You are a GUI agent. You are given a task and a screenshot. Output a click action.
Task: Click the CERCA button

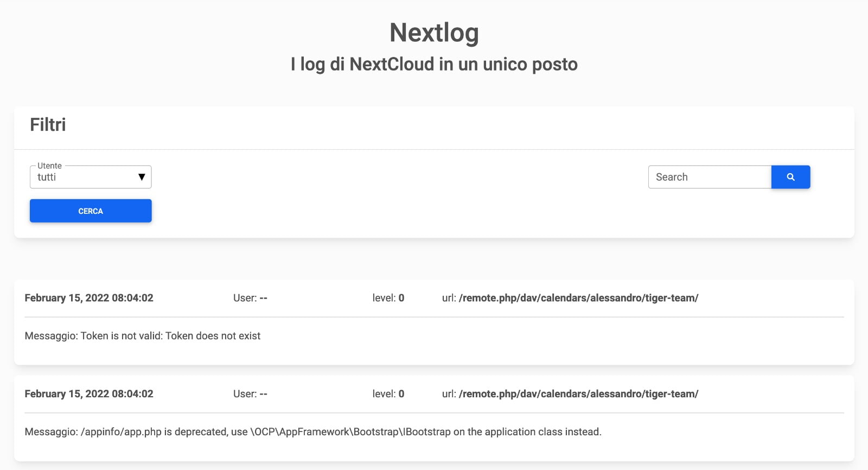pyautogui.click(x=91, y=211)
